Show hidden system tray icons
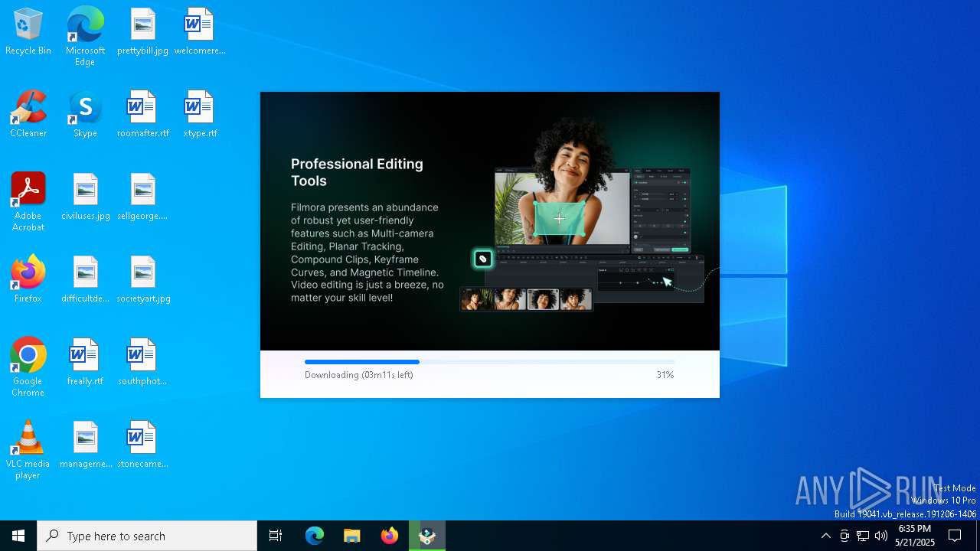This screenshot has width=980, height=551. coord(825,536)
